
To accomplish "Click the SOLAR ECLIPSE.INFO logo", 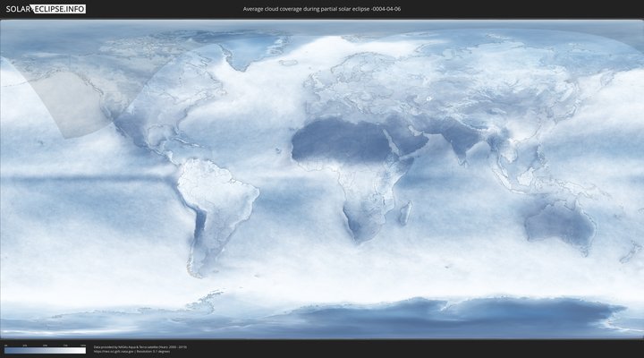I will point(45,9).
